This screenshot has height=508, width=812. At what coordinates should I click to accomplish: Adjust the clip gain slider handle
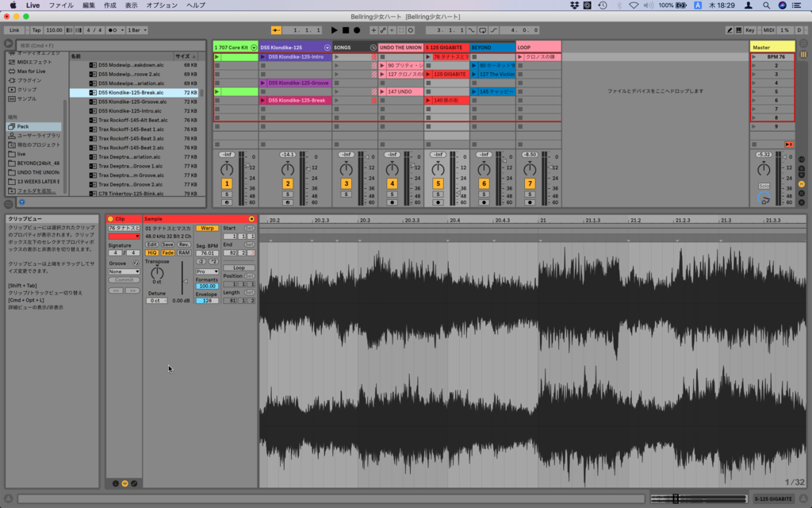185,281
